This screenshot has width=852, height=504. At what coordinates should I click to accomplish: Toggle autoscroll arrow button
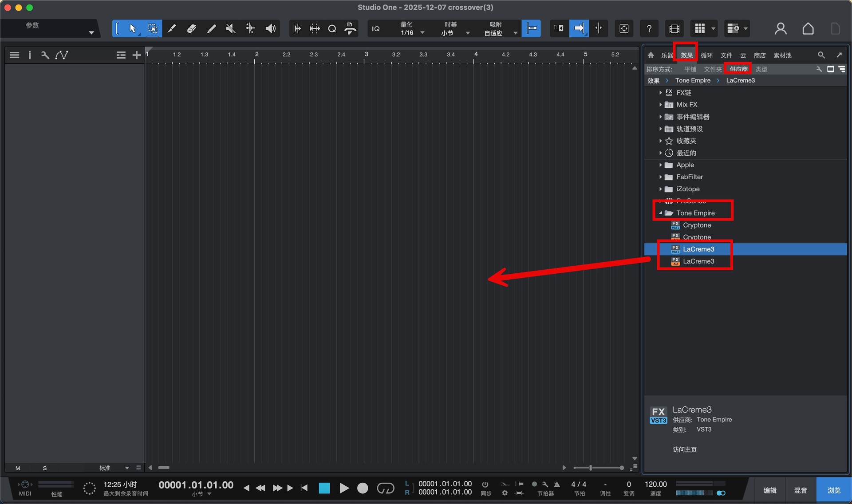[x=579, y=29]
